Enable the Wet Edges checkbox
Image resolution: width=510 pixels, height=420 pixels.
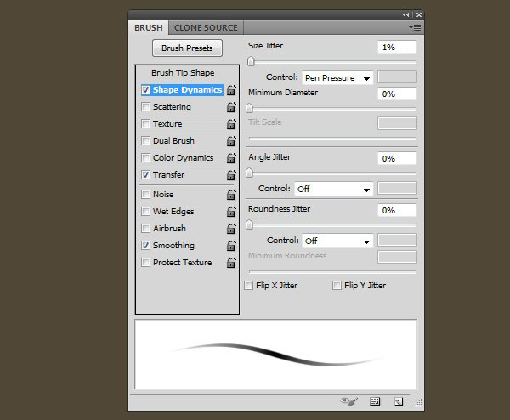(x=145, y=212)
